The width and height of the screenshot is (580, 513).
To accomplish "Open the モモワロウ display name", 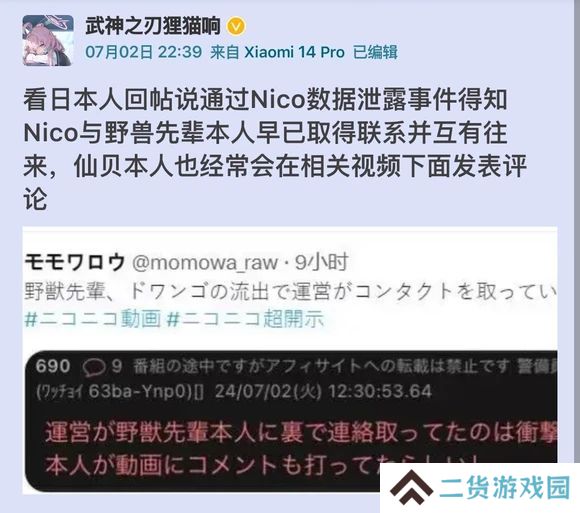I will click(x=75, y=262).
